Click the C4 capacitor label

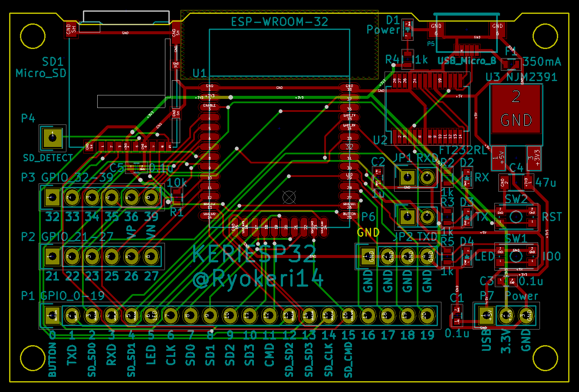(516, 168)
